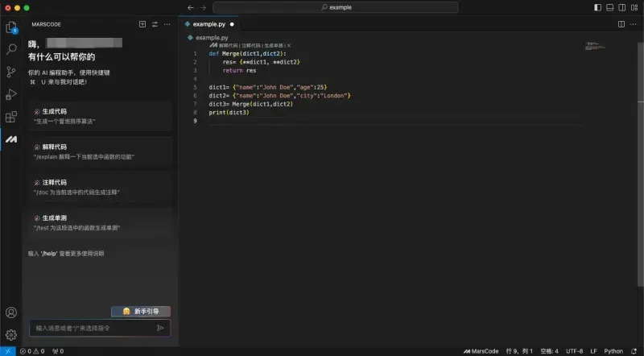
Task: Switch to example.py tab
Action: point(208,24)
